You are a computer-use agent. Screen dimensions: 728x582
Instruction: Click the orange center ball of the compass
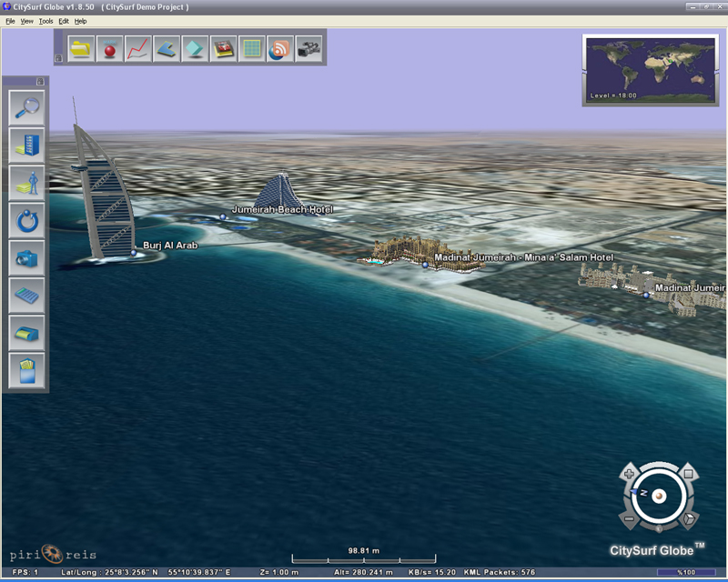coord(658,497)
